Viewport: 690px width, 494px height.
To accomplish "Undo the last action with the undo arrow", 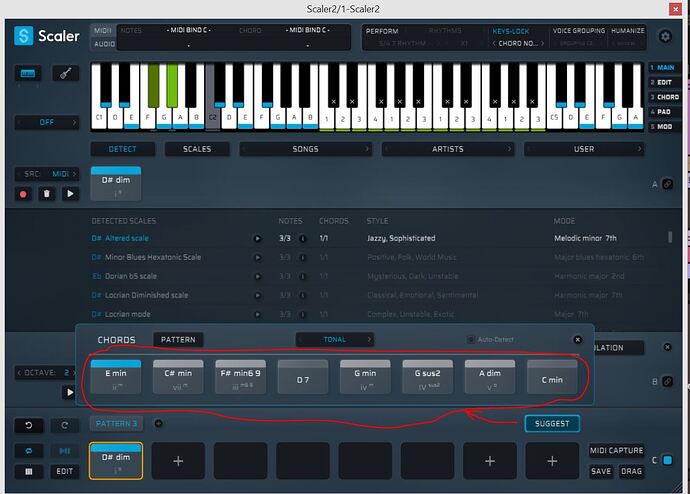I will [29, 425].
